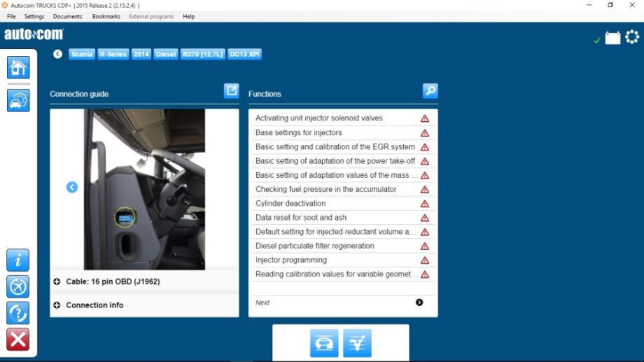
Task: Start OBD diagnostics with car icon
Action: [324, 343]
